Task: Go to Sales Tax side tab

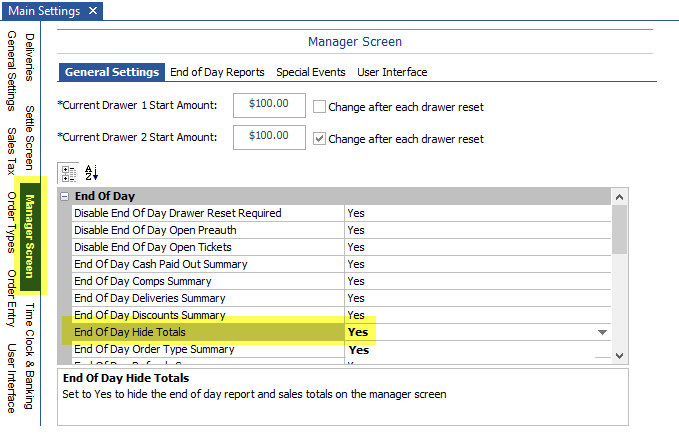Action: point(11,150)
